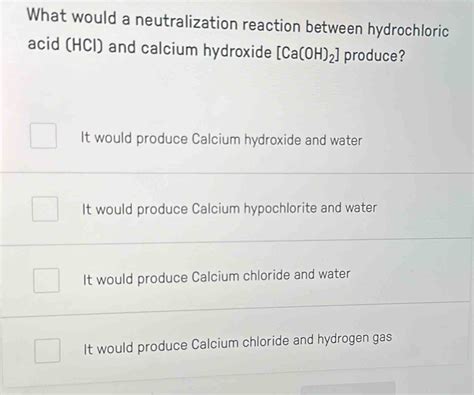Choose the 'Calcium hypochlorite and water' answer text

(x=284, y=208)
